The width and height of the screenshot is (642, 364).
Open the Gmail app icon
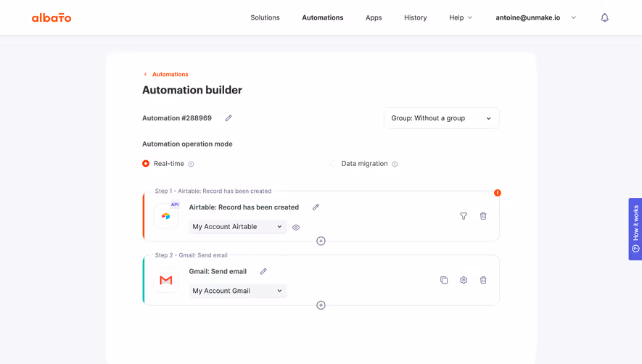[x=166, y=280]
